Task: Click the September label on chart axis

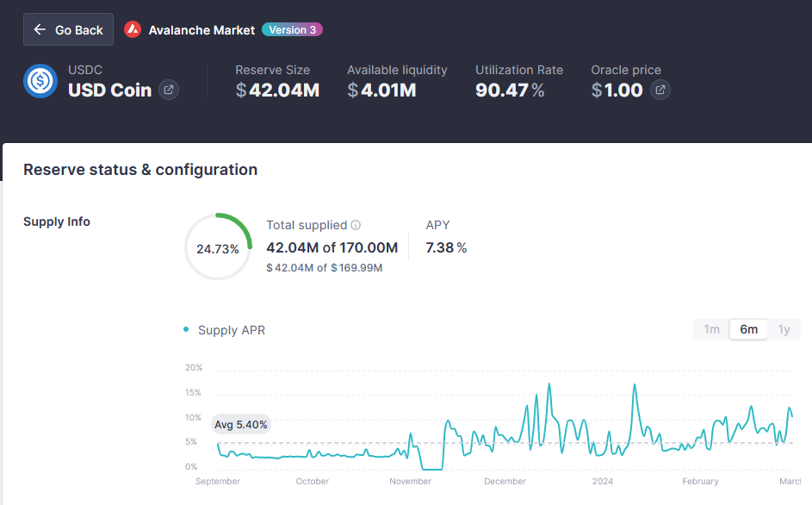Action: tap(218, 481)
